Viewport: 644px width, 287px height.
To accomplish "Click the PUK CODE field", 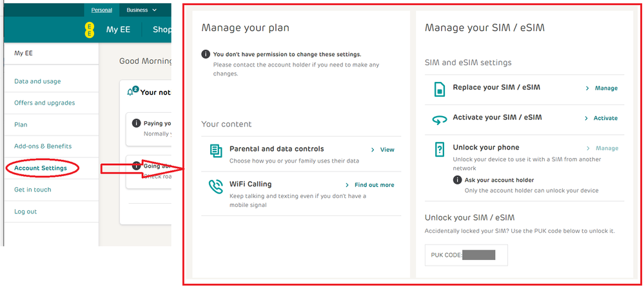I will 466,255.
